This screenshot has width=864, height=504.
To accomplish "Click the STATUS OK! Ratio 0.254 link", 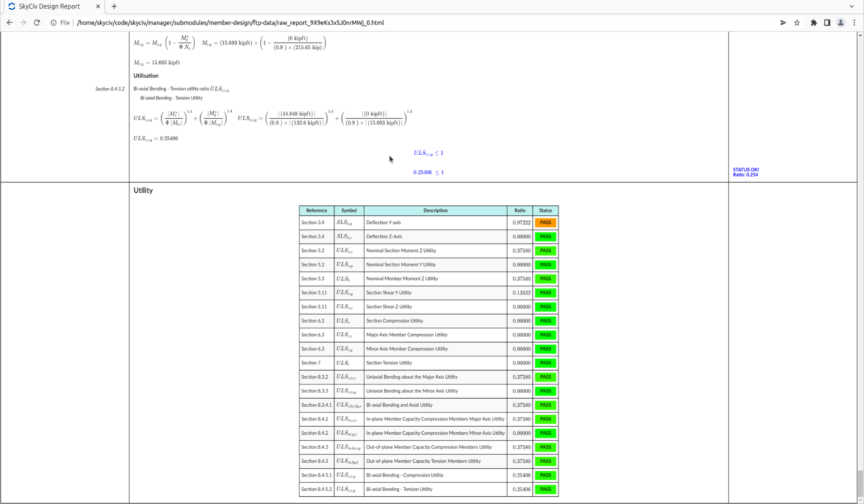I will pos(744,172).
